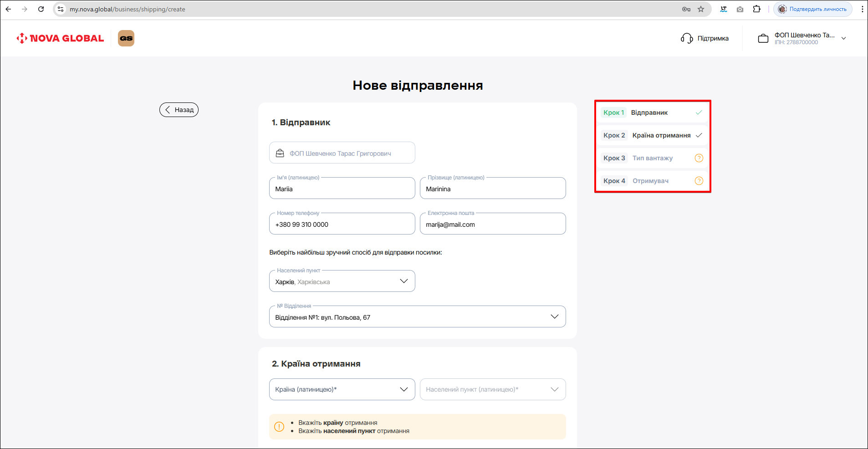Expand the № Відділення dropdown
The width and height of the screenshot is (868, 449).
417,317
